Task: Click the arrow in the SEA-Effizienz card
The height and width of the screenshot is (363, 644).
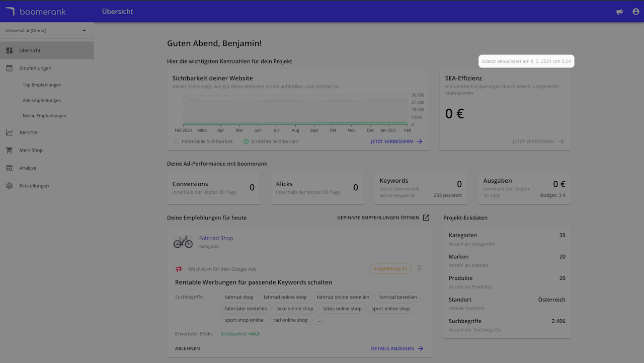Action: 561,141
